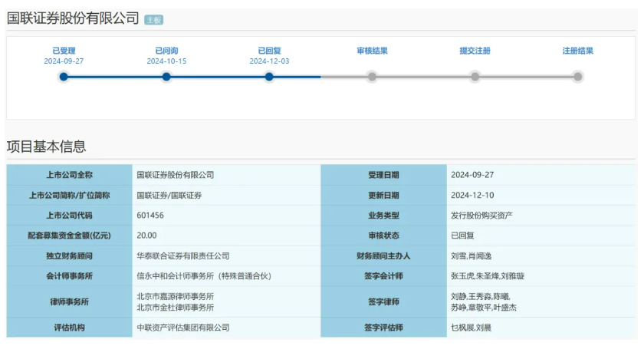Open the 已回复 stage label
This screenshot has width=644, height=346.
coord(269,51)
